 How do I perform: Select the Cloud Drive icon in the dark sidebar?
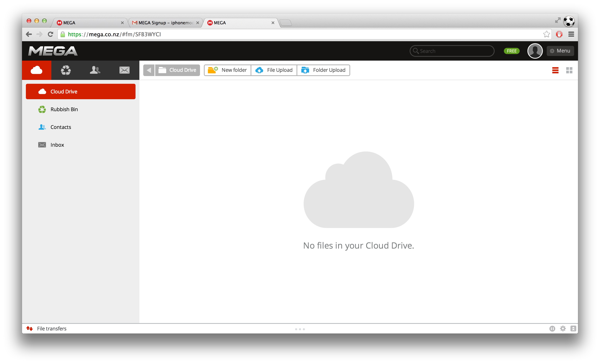37,70
